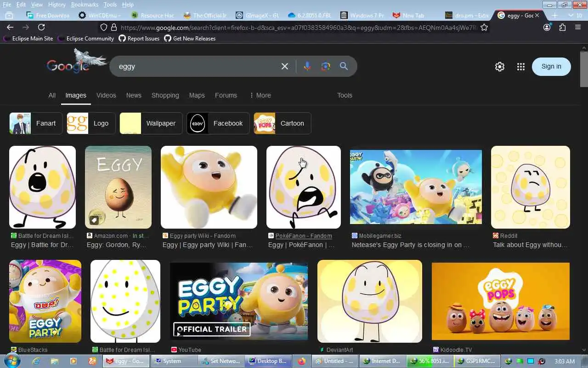This screenshot has width=588, height=368.
Task: Click the Google search magnifier icon
Action: (x=344, y=66)
